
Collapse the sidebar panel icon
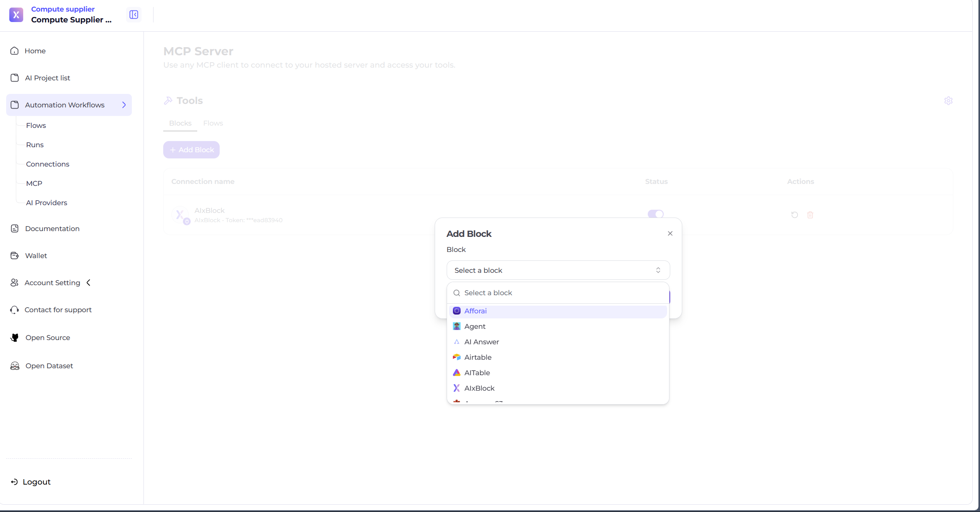pyautogui.click(x=134, y=15)
